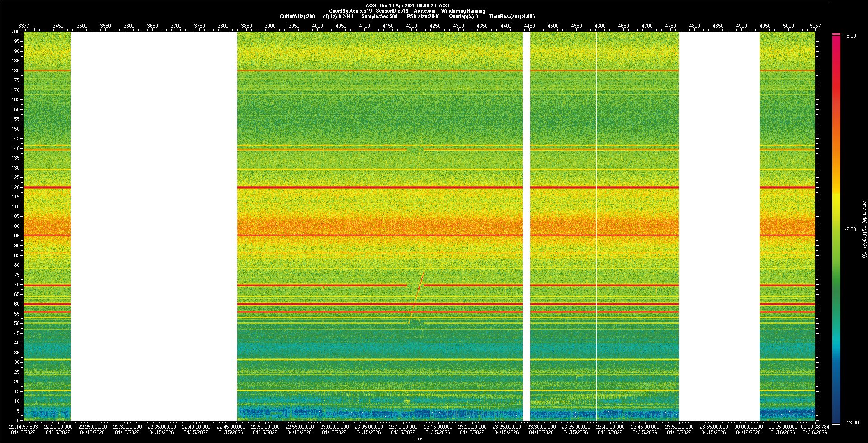Select the -5.00 maximum color scale label

850,36
